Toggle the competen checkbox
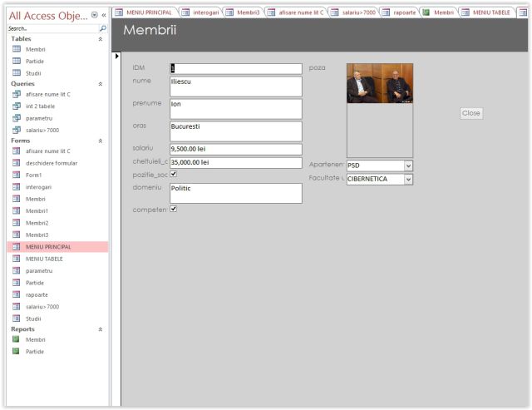 pos(174,209)
